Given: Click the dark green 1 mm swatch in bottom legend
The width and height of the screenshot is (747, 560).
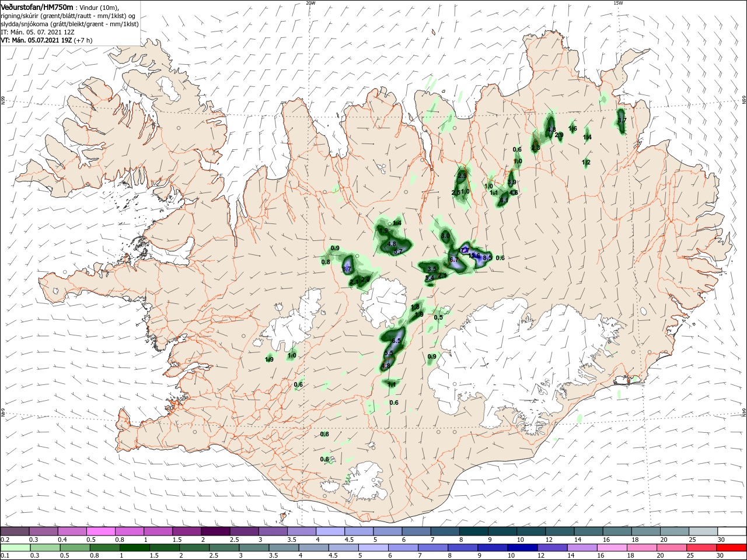Looking at the screenshot, I should pos(134,547).
